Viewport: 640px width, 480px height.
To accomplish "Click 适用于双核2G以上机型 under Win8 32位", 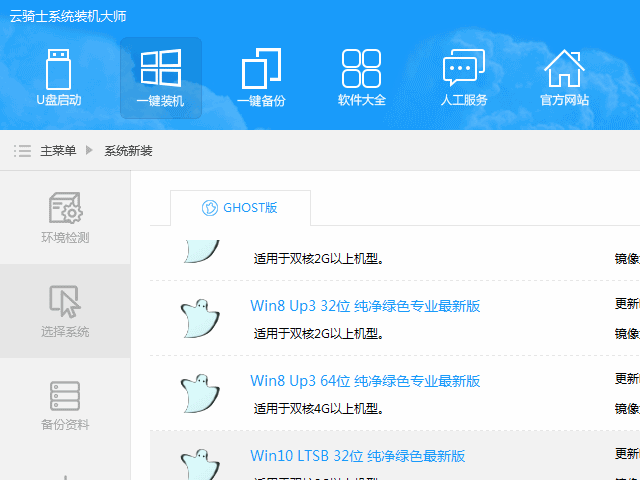I will point(319,333).
